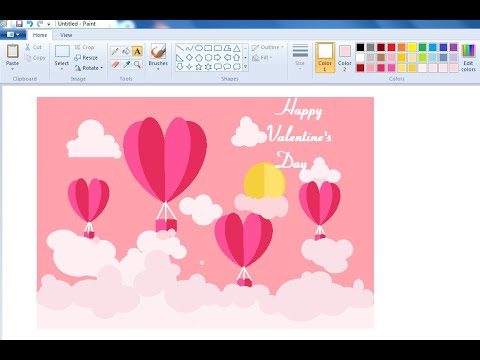Switch to the View ribbon tab
The height and width of the screenshot is (360, 480).
click(66, 35)
